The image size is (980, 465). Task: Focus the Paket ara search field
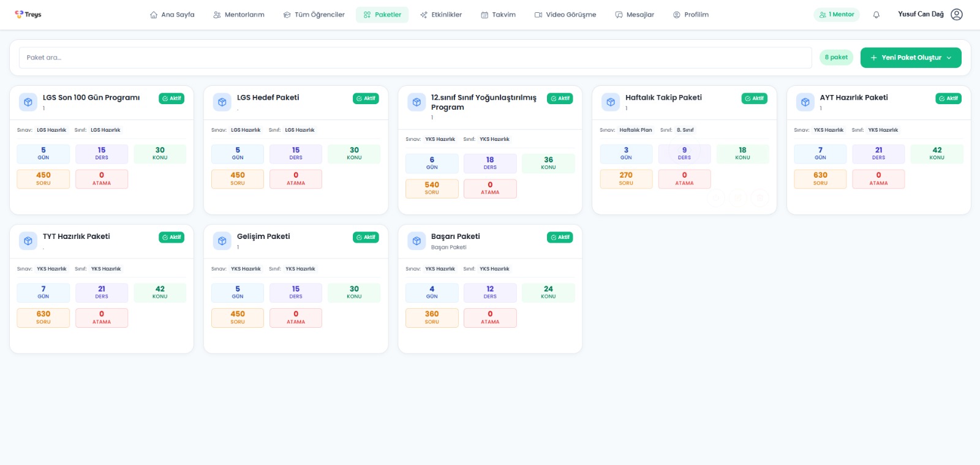[415, 58]
